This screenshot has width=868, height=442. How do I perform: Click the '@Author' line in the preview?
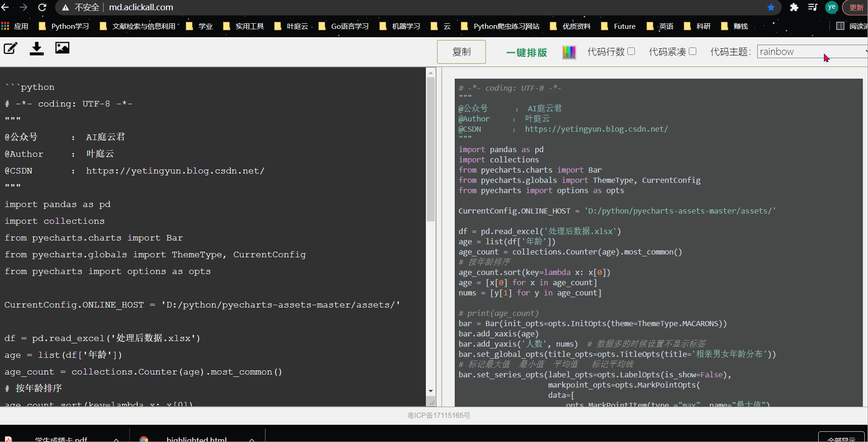[x=504, y=119]
